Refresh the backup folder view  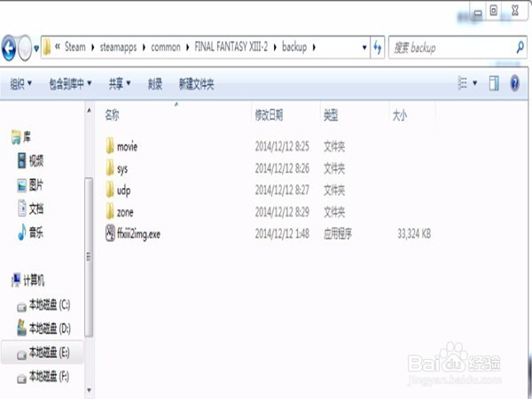tap(378, 47)
